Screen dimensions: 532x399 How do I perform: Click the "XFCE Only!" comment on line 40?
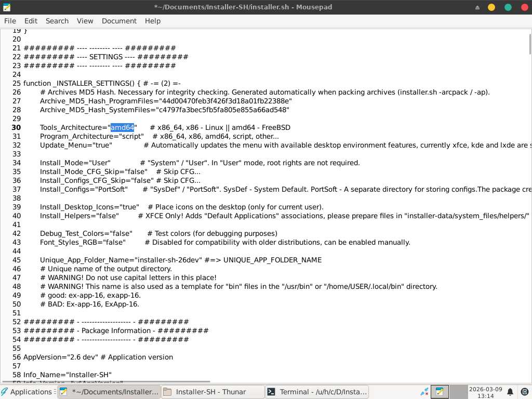pos(165,216)
